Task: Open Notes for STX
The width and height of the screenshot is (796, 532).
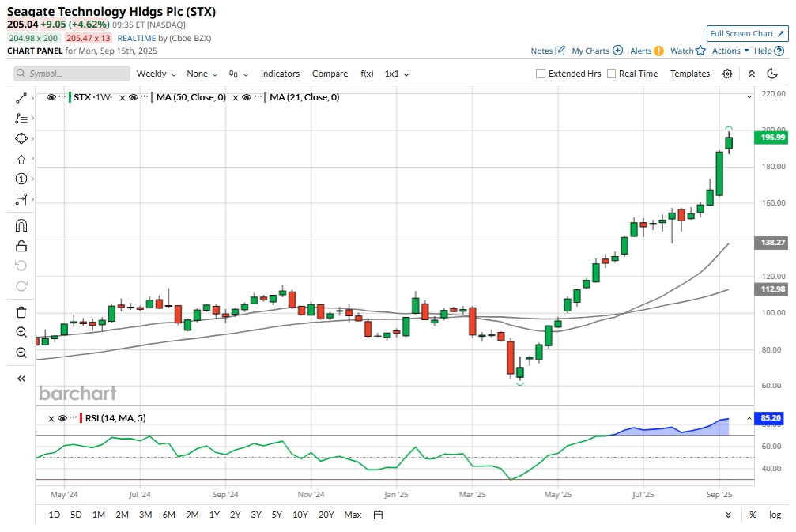Action: point(548,51)
